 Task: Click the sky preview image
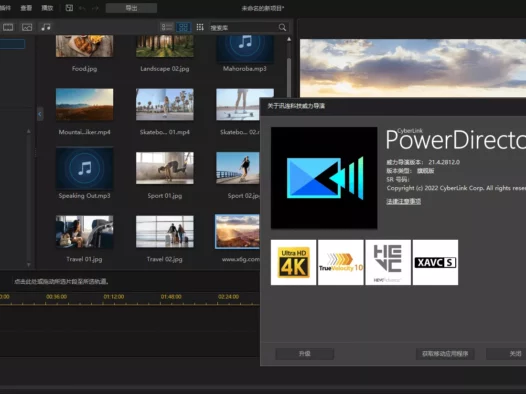point(413,68)
